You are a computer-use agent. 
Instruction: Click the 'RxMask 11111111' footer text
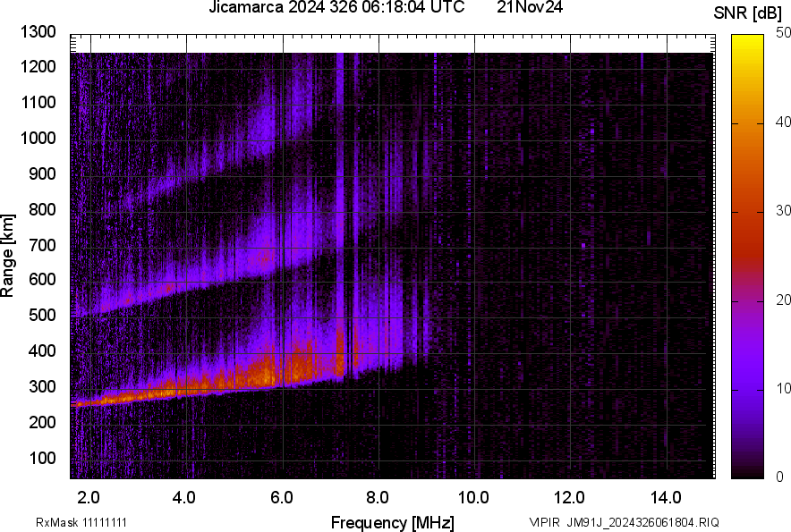(81, 522)
